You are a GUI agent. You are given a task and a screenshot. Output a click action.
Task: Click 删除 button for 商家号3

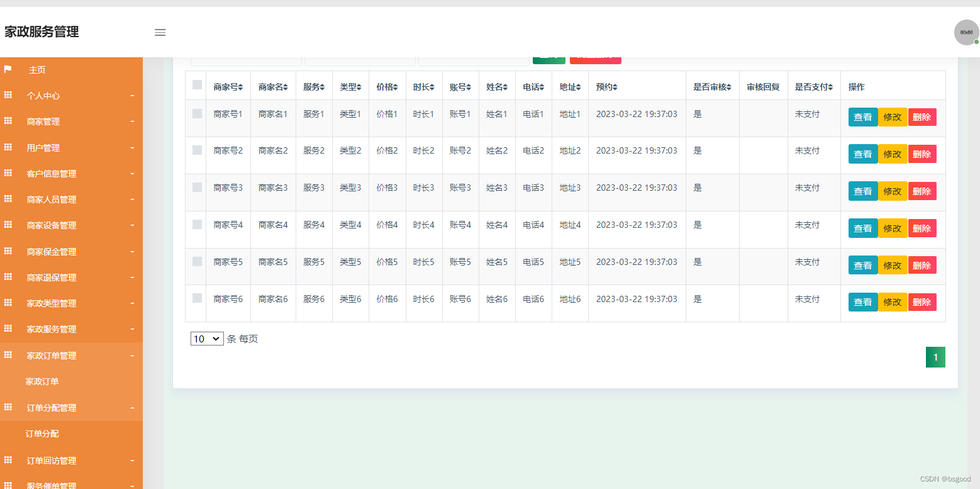pos(922,191)
